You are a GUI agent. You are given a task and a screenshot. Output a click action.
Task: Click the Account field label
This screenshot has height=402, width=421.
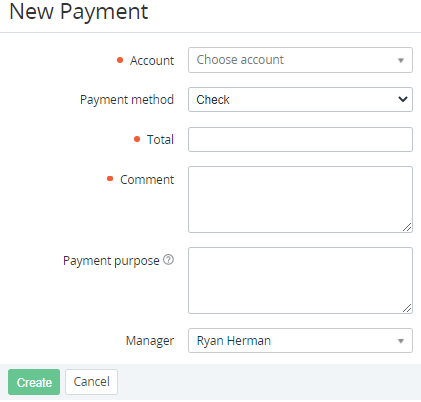click(x=152, y=61)
